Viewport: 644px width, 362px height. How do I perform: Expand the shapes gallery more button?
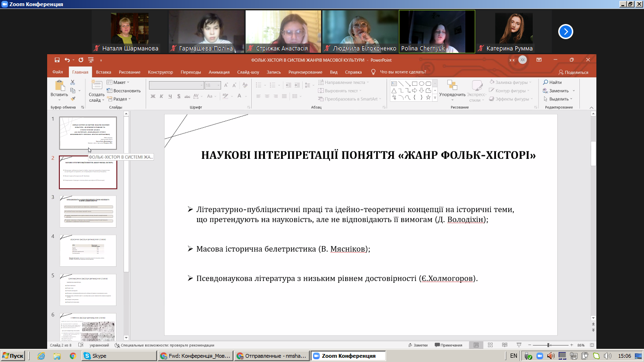pyautogui.click(x=435, y=98)
